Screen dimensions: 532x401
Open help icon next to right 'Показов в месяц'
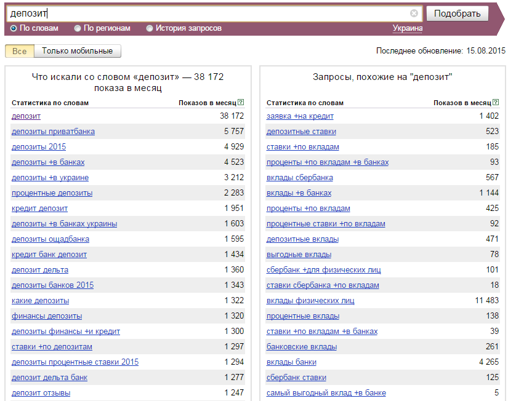tap(496, 102)
